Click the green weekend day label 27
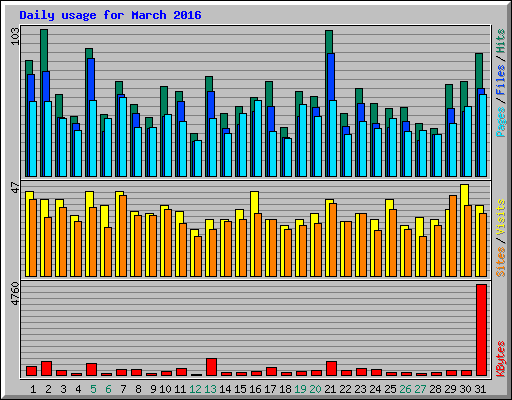512x400 pixels. point(420,389)
